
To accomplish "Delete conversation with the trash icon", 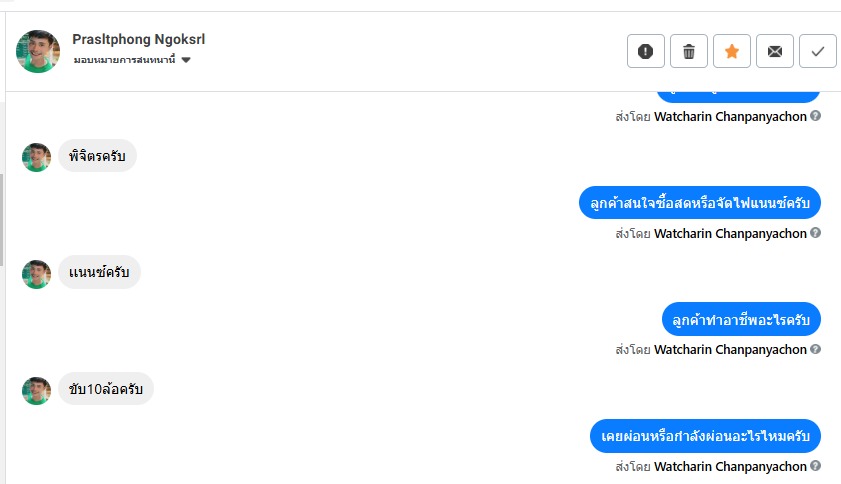I will tap(689, 52).
